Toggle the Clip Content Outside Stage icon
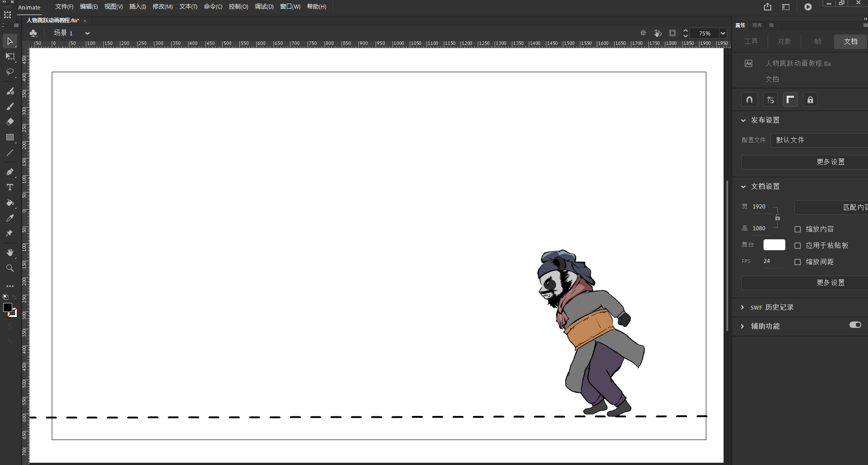The height and width of the screenshot is (465, 868). 672,33
